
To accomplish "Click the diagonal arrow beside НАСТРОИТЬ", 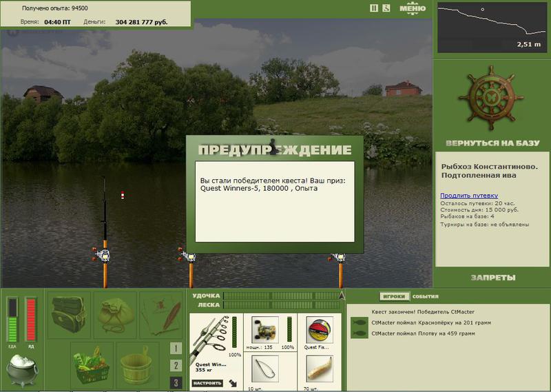I will [233, 383].
